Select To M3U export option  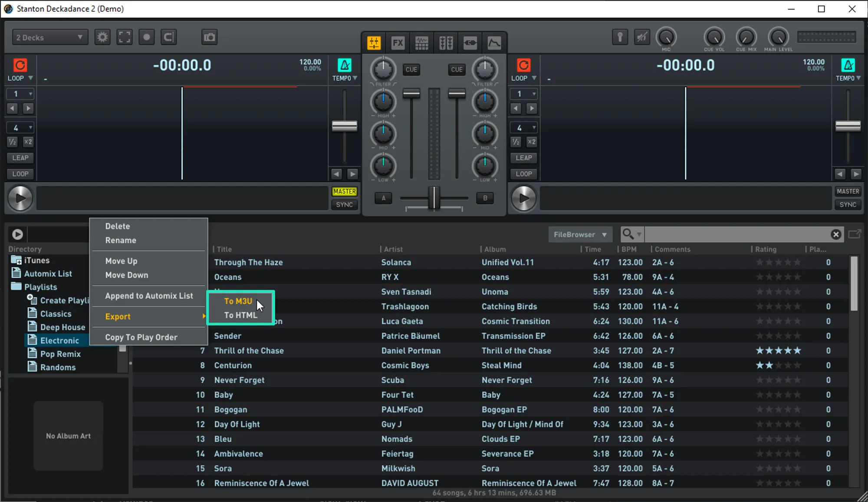coord(238,301)
